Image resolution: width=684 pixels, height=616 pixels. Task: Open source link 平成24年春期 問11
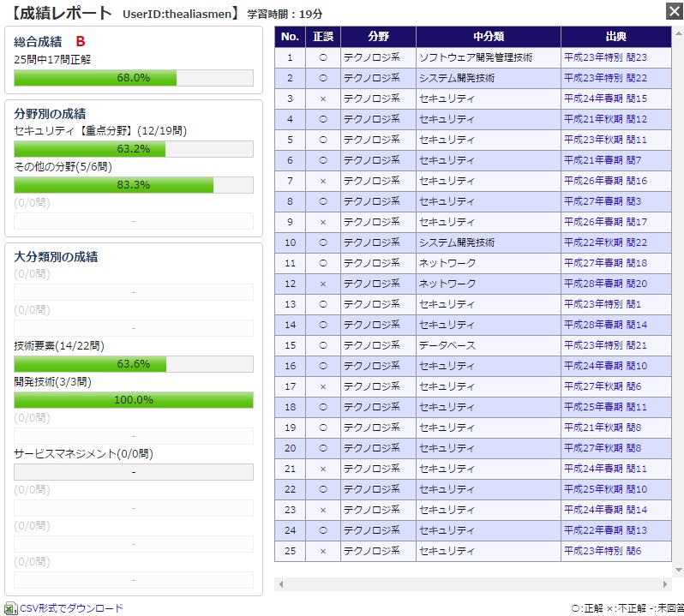tap(605, 469)
